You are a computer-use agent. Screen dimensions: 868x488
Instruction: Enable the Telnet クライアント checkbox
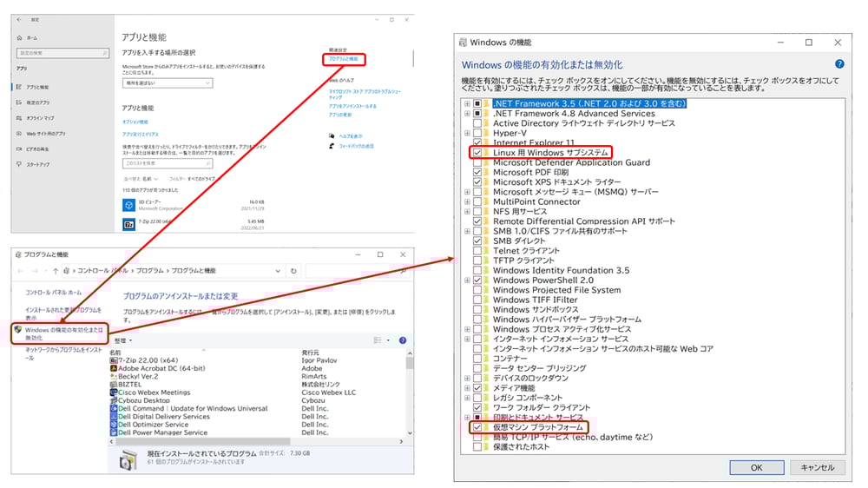point(477,250)
